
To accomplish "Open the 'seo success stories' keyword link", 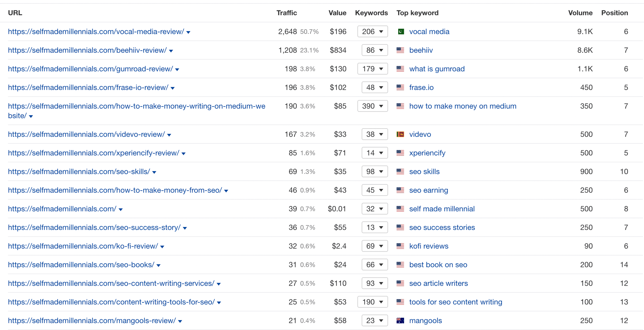I will click(x=442, y=228).
